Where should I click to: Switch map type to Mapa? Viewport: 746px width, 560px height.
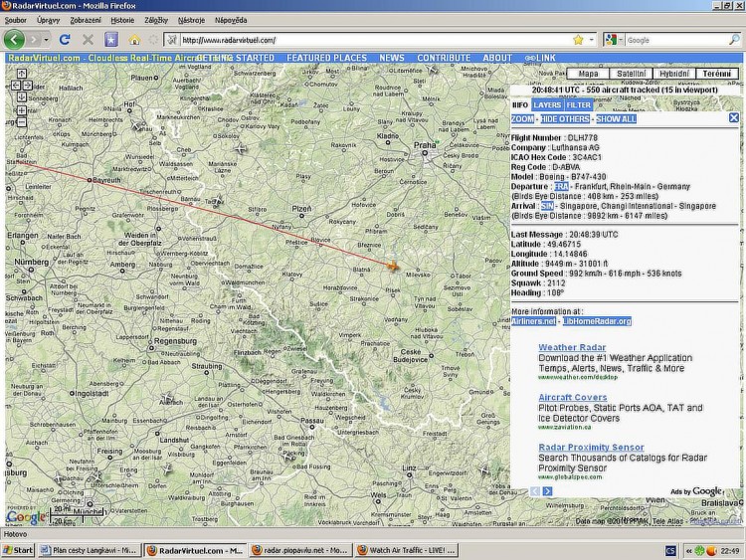point(588,74)
